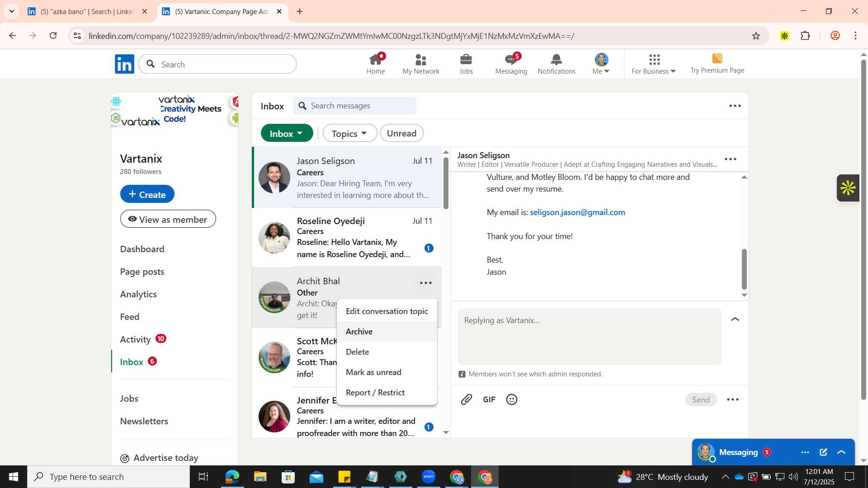Click the conversation list scrollbar
Viewport: 868px width, 488px height.
pyautogui.click(x=446, y=183)
